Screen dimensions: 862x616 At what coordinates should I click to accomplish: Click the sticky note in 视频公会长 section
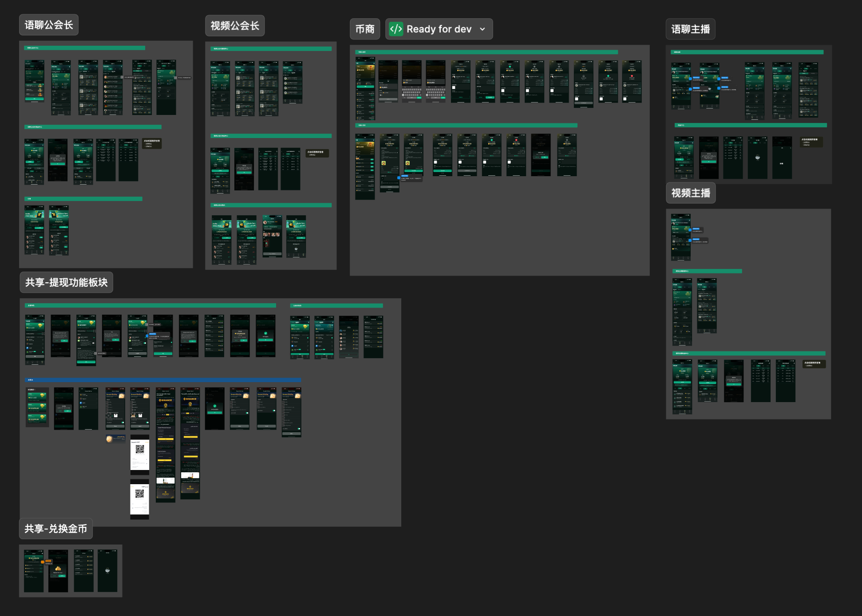317,153
